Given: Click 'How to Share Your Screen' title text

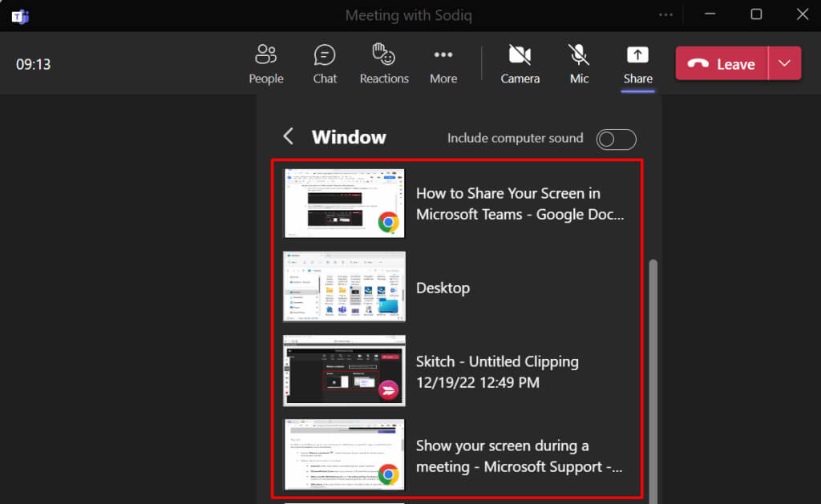Looking at the screenshot, I should (520, 204).
